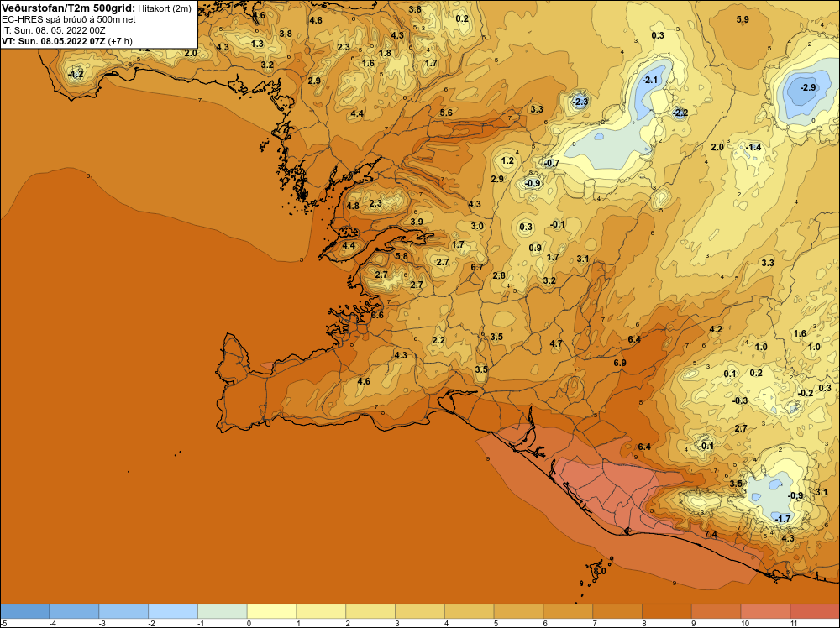The image size is (840, 628).
Task: Click the temperature value 2.2
Action: point(438,341)
